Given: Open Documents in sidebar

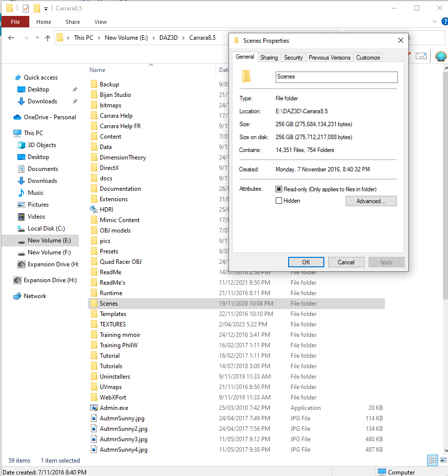Looking at the screenshot, I should tap(43, 169).
